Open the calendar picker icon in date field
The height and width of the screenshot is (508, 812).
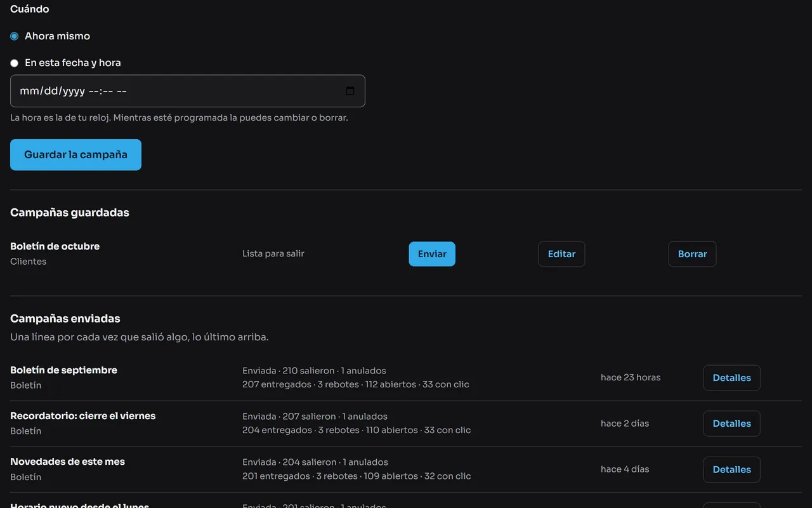(x=350, y=91)
